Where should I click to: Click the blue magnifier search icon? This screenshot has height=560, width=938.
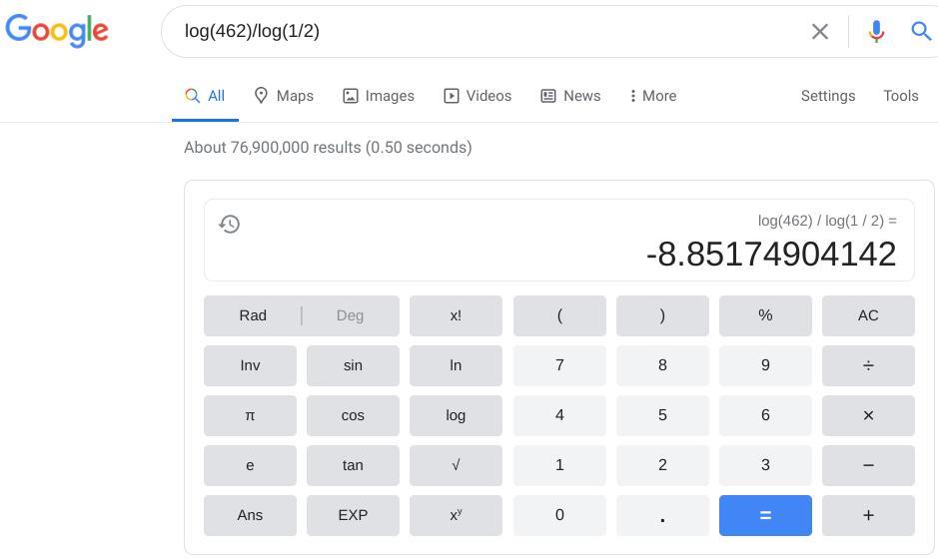click(921, 32)
